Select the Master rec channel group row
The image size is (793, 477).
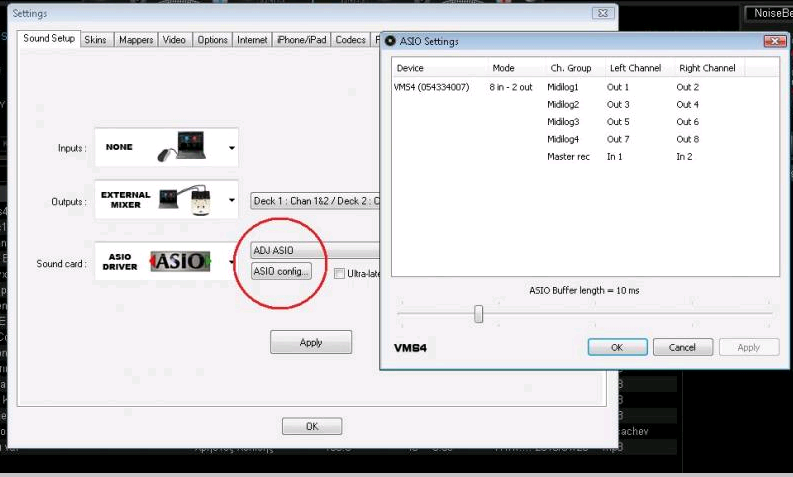[567, 157]
